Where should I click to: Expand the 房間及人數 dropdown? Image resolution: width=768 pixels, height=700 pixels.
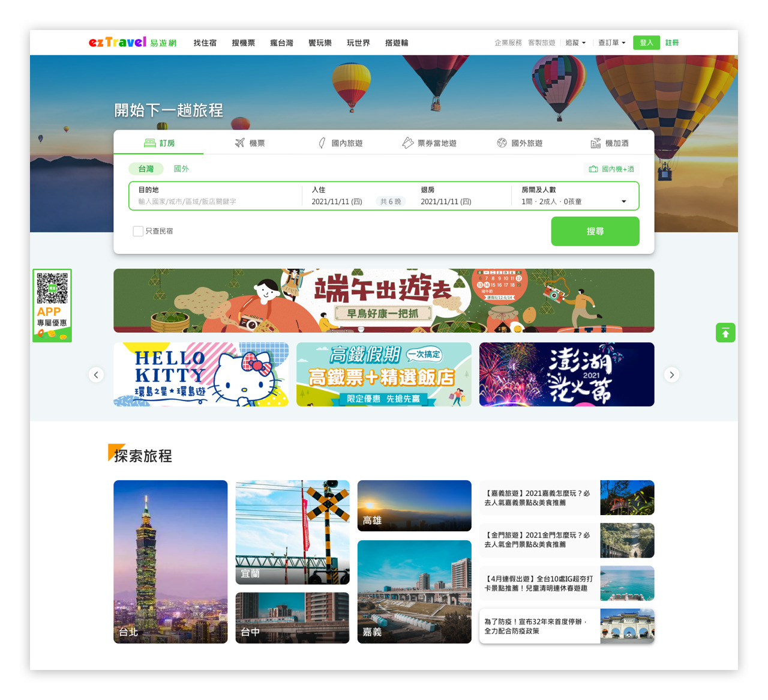(x=623, y=202)
